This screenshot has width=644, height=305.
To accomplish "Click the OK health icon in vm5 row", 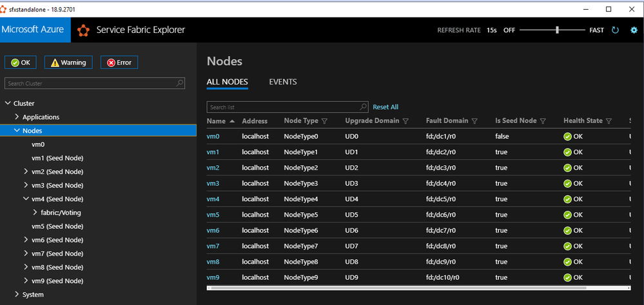I will (567, 215).
